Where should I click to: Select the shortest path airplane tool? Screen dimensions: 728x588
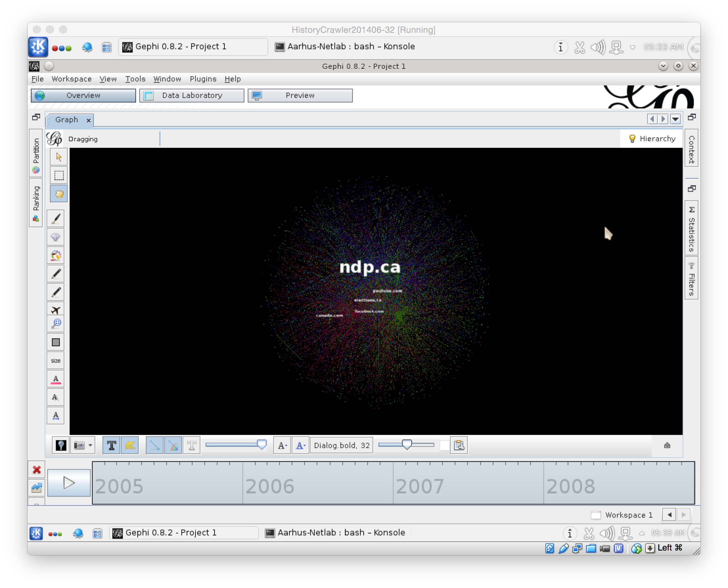click(x=56, y=310)
